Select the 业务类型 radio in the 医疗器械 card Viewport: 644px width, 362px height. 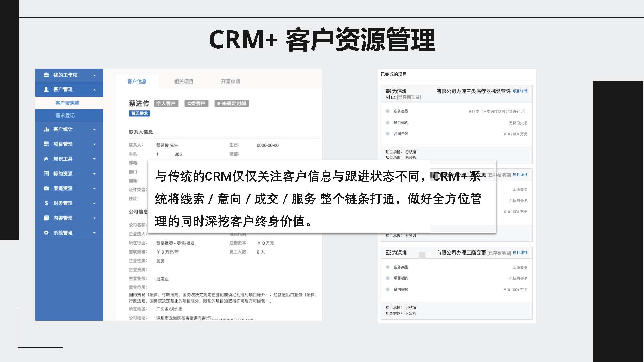(x=387, y=111)
